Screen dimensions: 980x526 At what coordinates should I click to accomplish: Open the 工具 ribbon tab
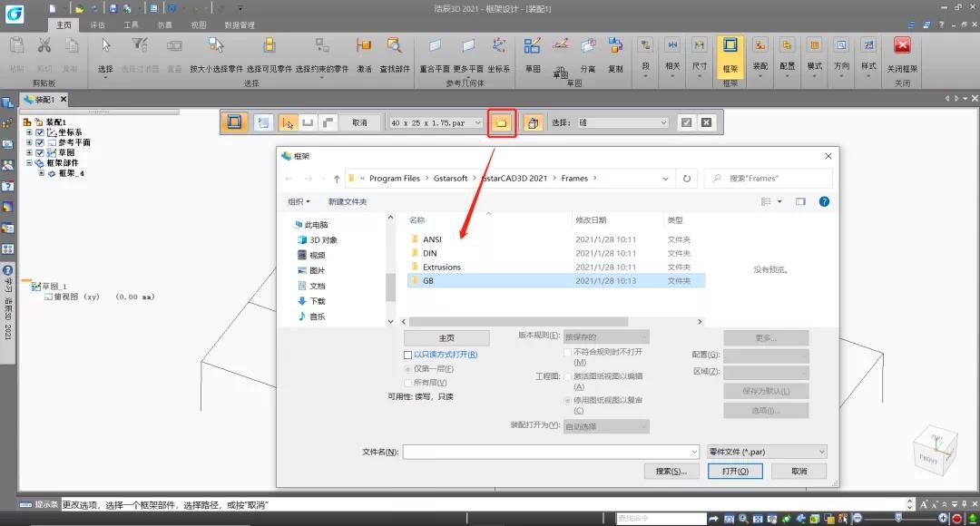[x=131, y=25]
